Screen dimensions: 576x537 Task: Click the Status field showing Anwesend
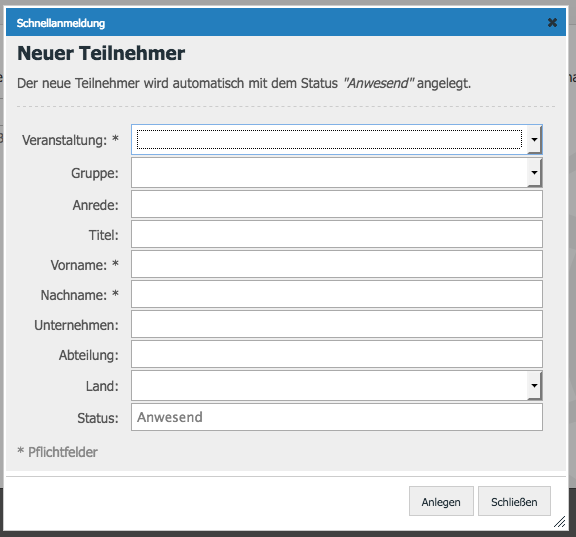(337, 417)
